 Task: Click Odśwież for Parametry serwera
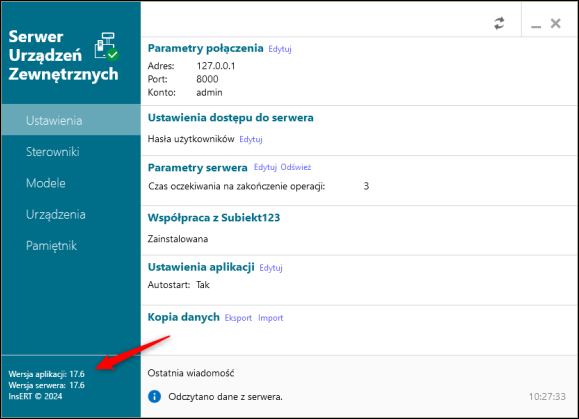pyautogui.click(x=296, y=167)
